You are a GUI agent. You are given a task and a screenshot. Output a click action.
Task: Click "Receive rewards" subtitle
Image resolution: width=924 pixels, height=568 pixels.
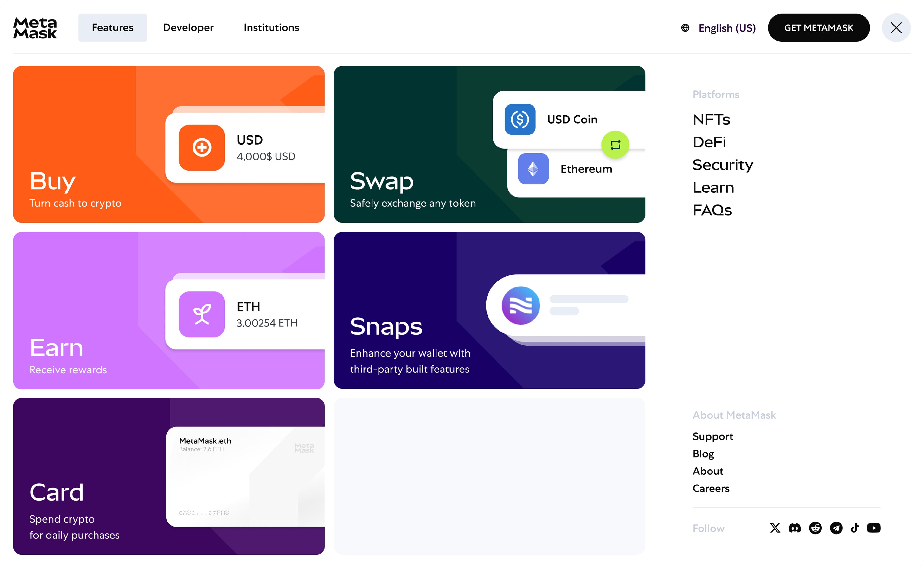(x=68, y=370)
